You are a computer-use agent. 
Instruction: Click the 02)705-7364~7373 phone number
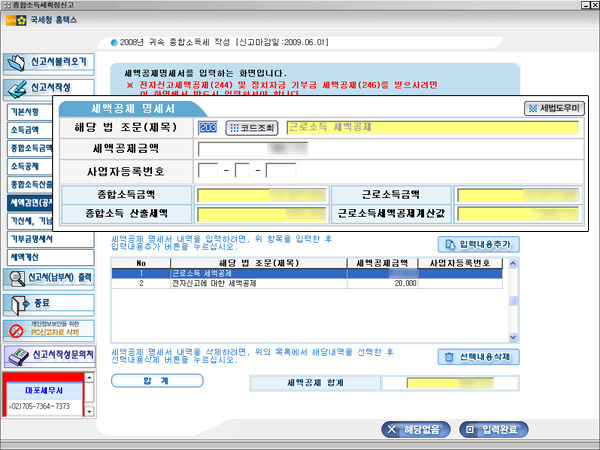pyautogui.click(x=40, y=406)
